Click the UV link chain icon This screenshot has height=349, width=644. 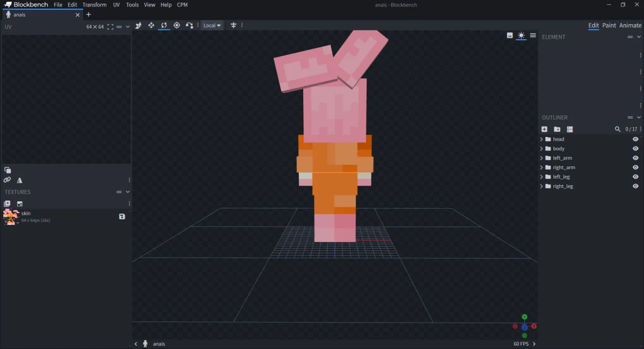(7, 180)
